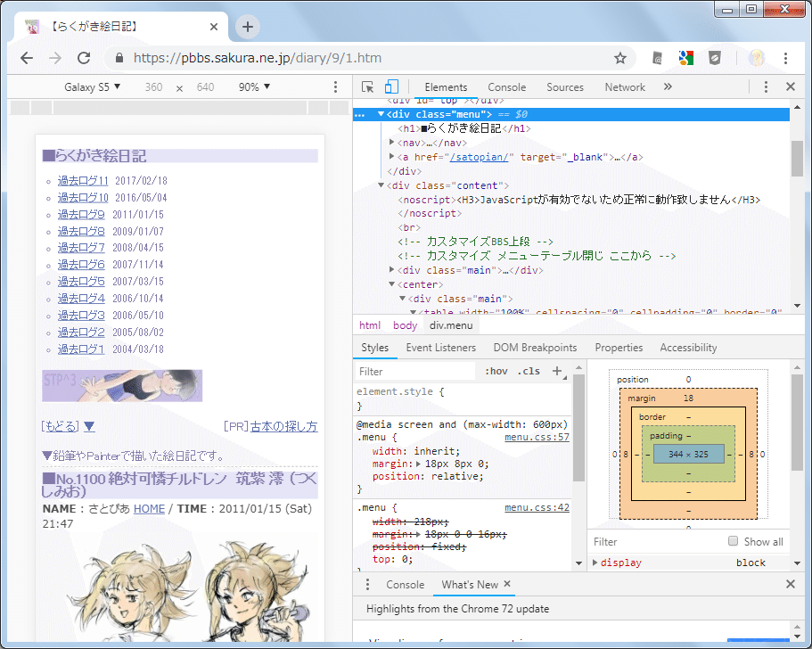Reload the page with the refresh icon

pos(84,58)
